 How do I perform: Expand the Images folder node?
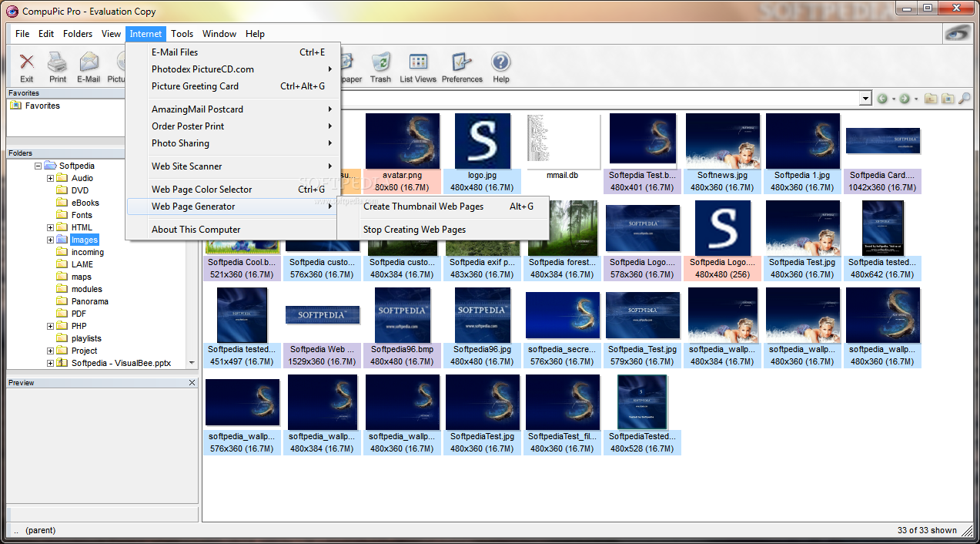[x=50, y=240]
